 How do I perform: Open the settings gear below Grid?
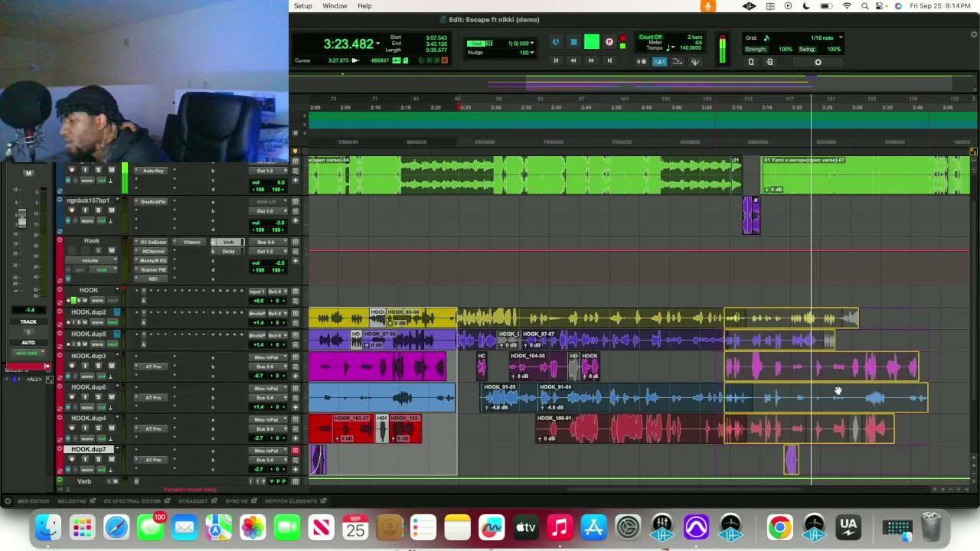click(x=818, y=63)
